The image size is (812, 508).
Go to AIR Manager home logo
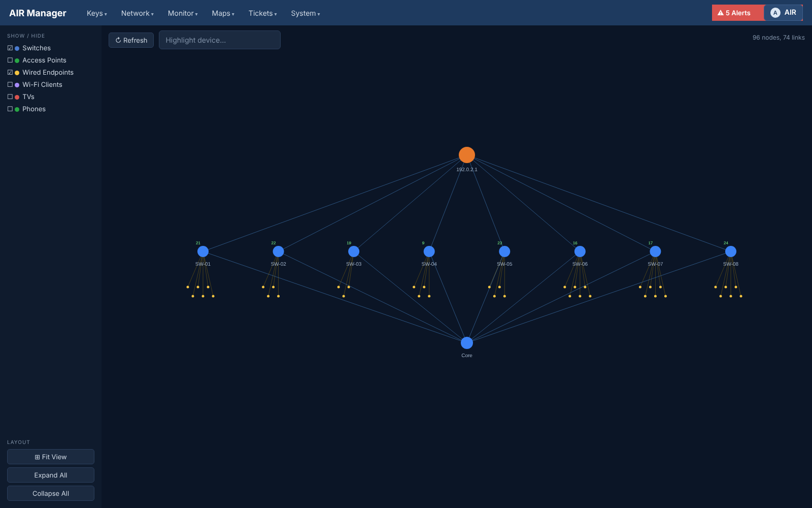[38, 13]
